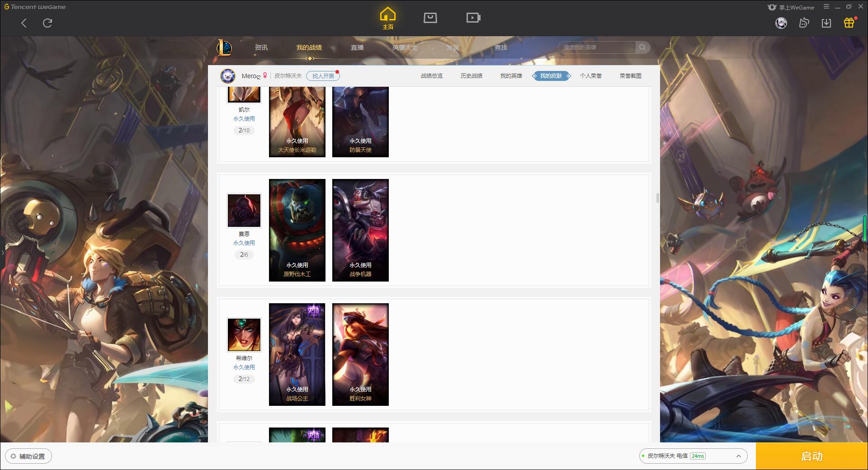This screenshot has height=470, width=868.
Task: Click the 2/12 skin count under 希维尔
Action: (244, 379)
